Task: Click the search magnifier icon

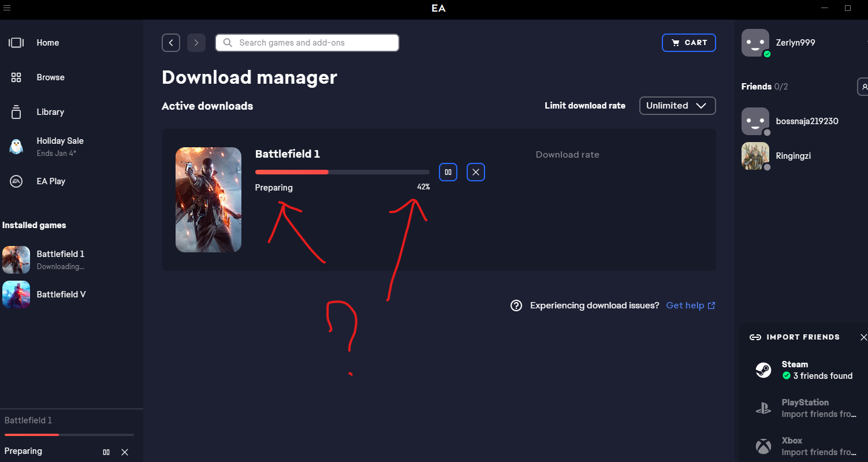Action: [x=228, y=43]
